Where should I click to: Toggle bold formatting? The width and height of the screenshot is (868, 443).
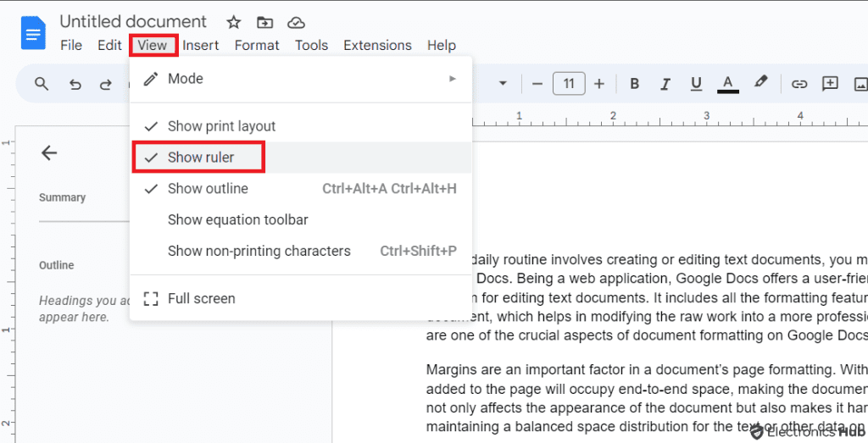[634, 84]
